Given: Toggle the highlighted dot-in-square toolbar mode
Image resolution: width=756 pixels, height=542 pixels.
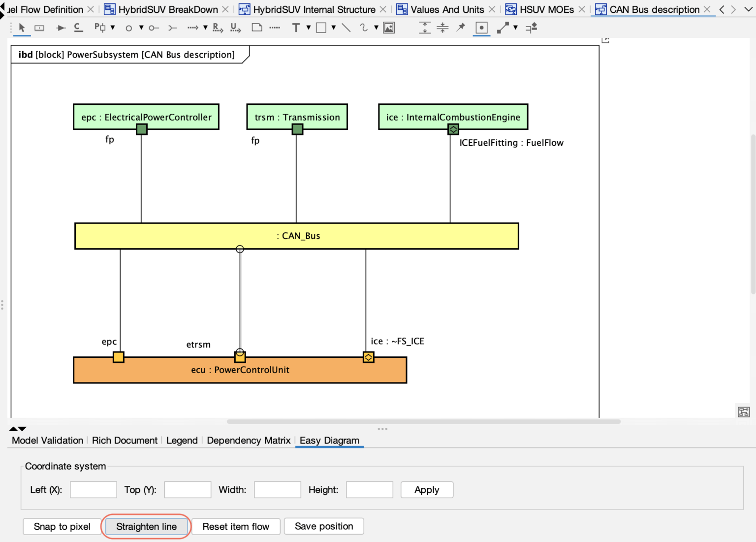Looking at the screenshot, I should coord(481,28).
